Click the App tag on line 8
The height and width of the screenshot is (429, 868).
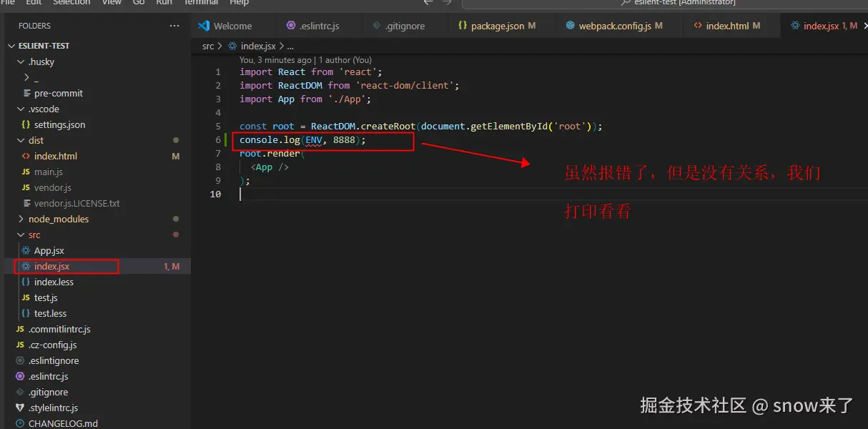click(264, 167)
